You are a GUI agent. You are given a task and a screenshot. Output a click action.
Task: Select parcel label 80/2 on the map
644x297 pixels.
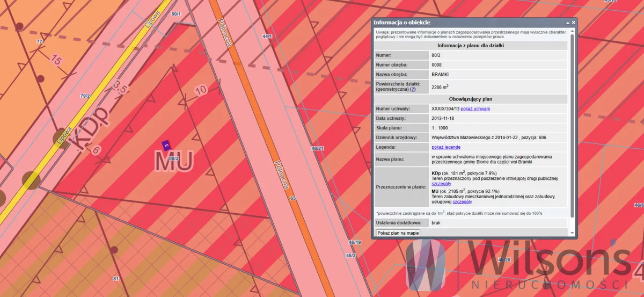click(173, 158)
